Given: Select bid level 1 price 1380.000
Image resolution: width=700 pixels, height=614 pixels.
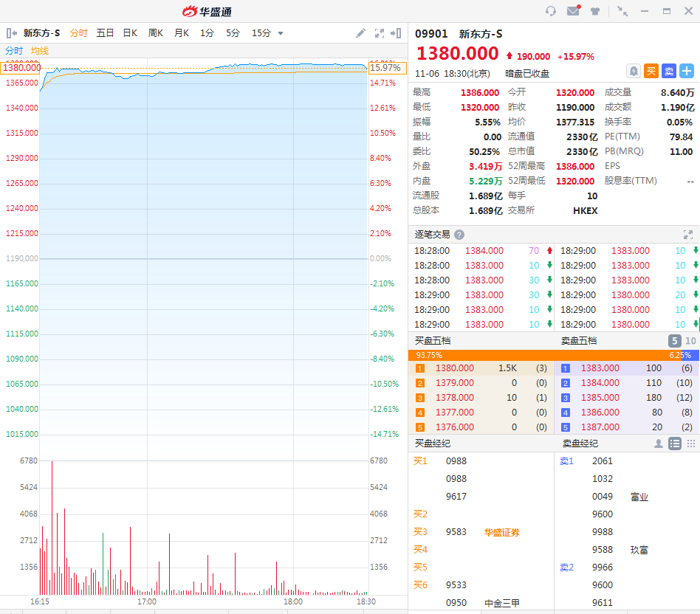Looking at the screenshot, I should 455,368.
